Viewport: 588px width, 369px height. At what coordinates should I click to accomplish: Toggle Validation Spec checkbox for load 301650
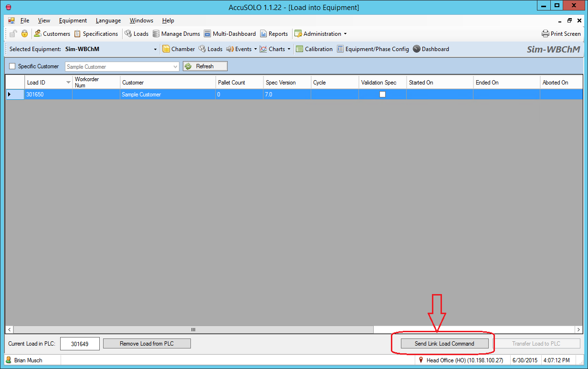[x=382, y=95]
